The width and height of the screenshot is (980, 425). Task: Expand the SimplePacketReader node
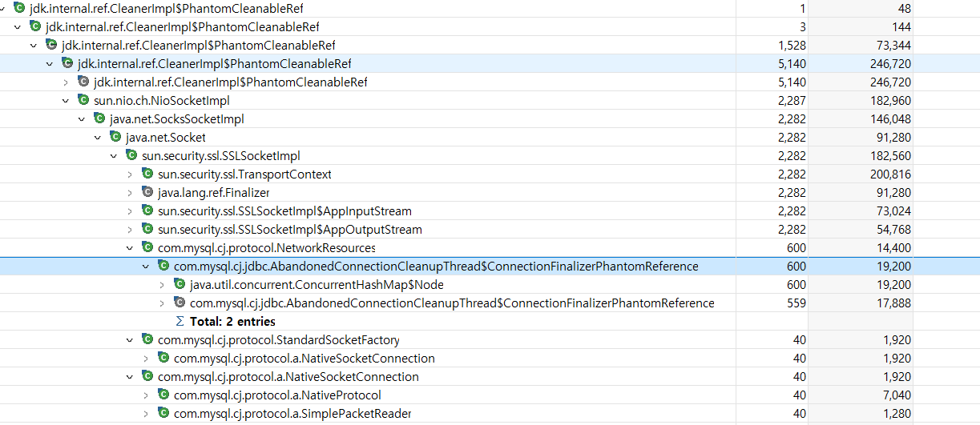click(146, 413)
